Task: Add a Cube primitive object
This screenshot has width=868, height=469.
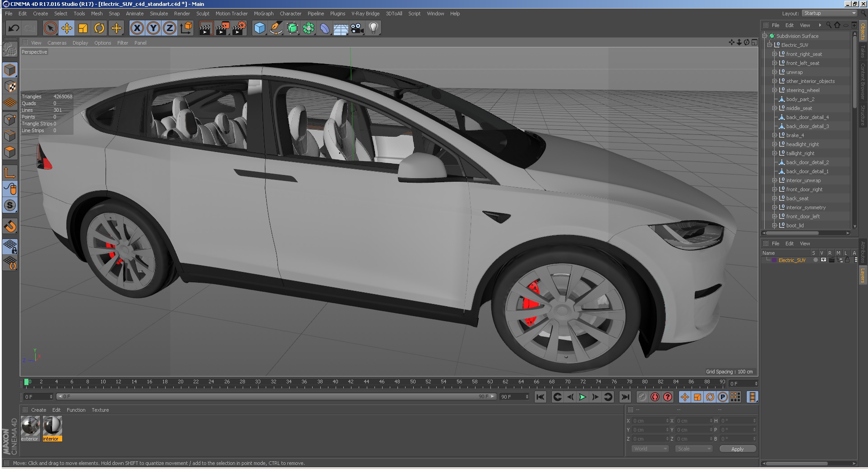Action: pos(259,28)
